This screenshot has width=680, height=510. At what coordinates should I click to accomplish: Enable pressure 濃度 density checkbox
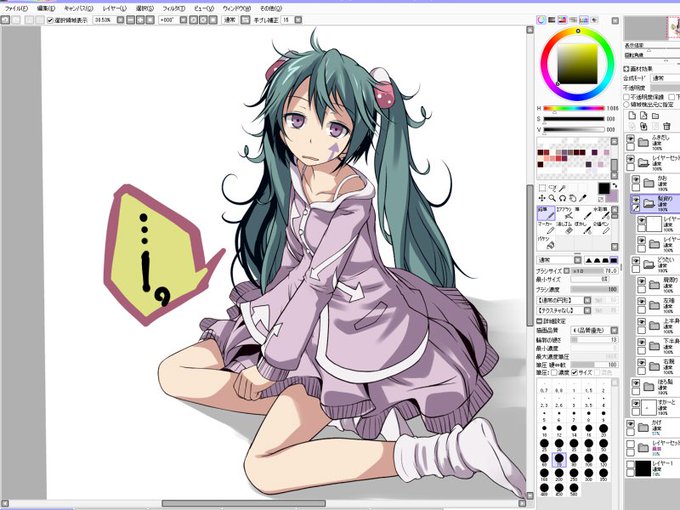point(555,373)
